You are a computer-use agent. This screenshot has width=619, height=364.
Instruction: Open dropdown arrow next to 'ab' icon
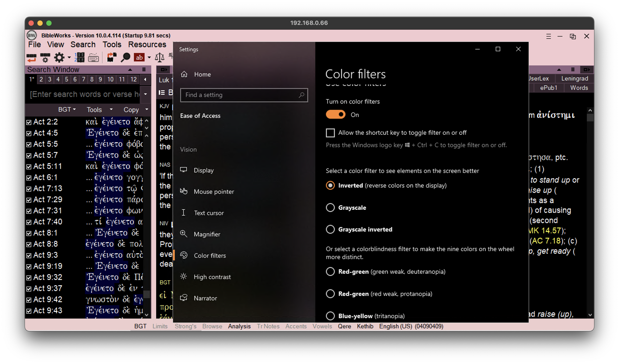tap(149, 58)
